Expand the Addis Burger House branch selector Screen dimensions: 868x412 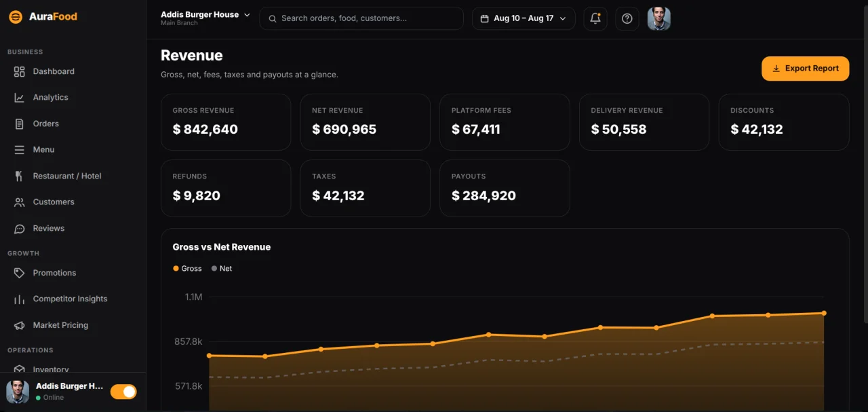tap(205, 18)
